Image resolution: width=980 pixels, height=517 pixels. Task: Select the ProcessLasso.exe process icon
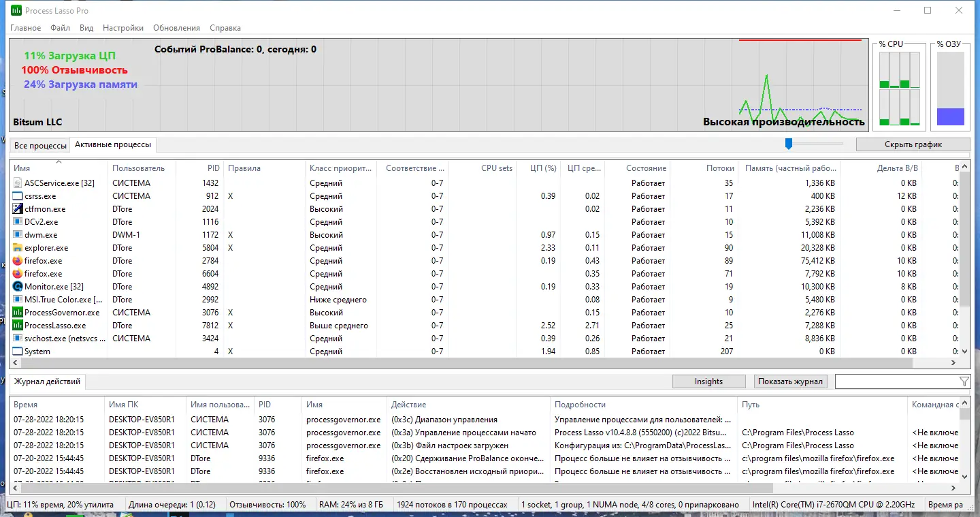[18, 326]
